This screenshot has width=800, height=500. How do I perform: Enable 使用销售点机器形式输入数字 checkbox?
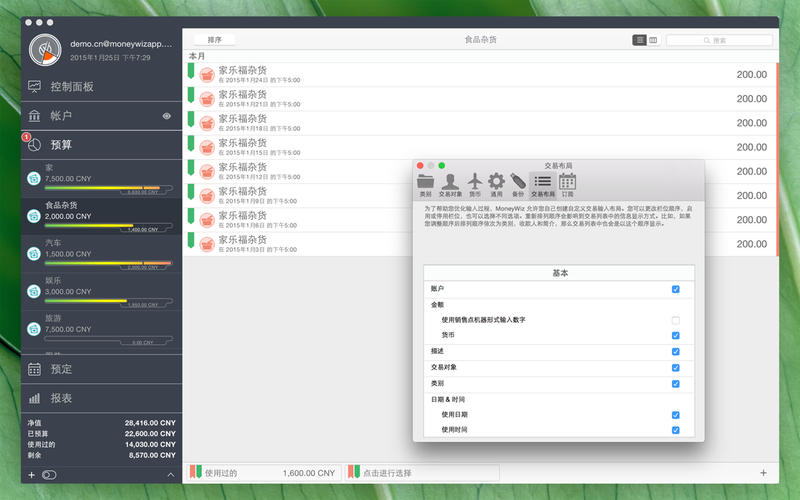click(676, 320)
